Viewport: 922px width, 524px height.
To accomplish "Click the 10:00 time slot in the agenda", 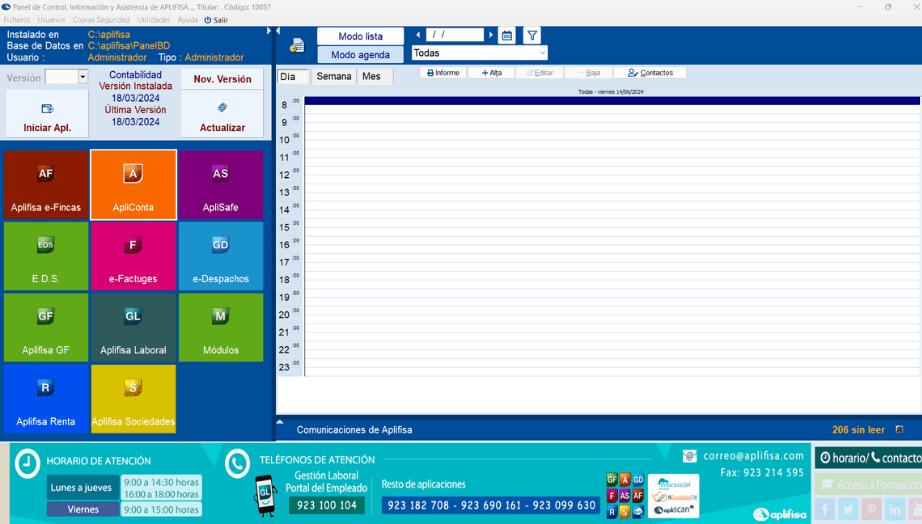I will tap(612, 140).
